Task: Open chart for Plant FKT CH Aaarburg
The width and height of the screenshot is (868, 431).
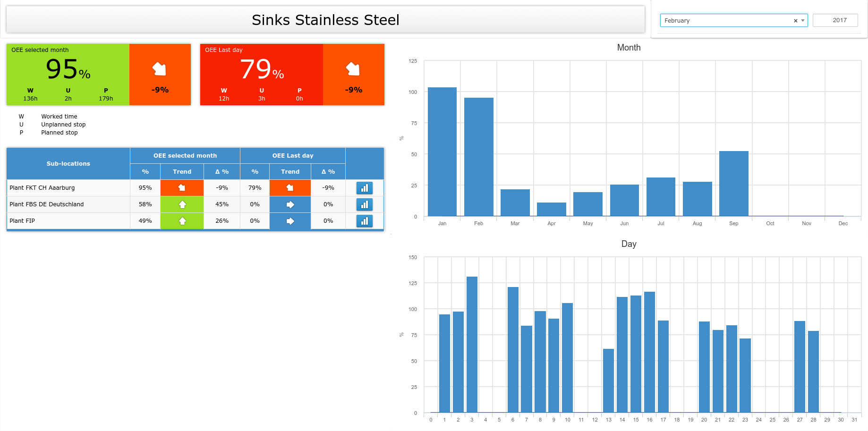Action: [364, 188]
